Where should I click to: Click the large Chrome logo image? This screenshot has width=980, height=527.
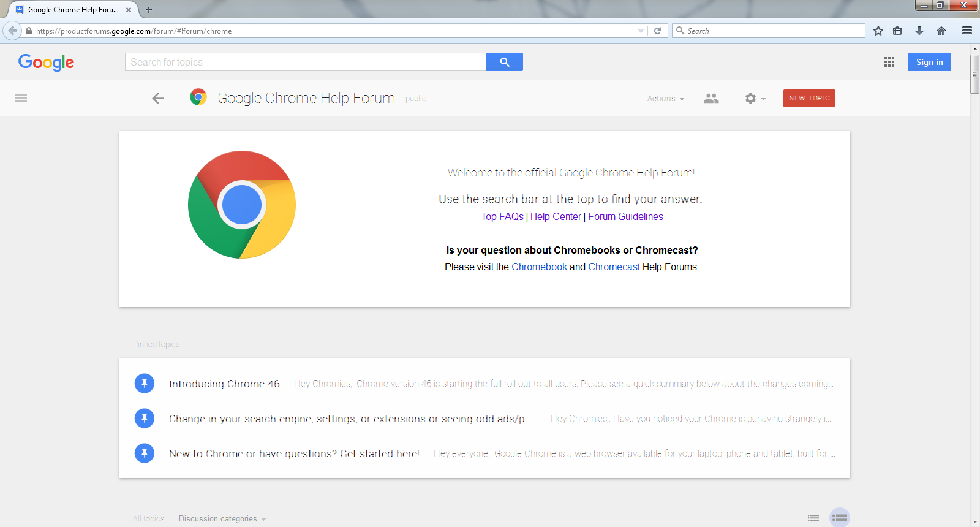[242, 205]
